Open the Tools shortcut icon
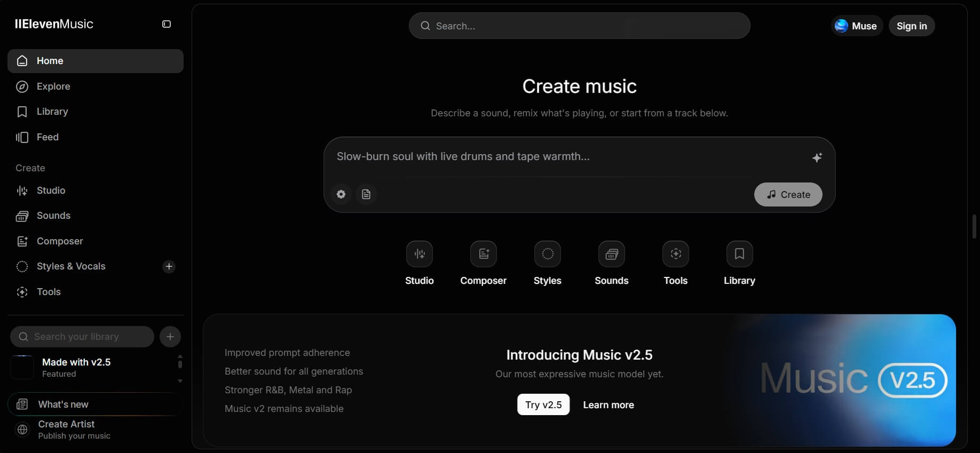980x453 pixels. click(x=676, y=254)
